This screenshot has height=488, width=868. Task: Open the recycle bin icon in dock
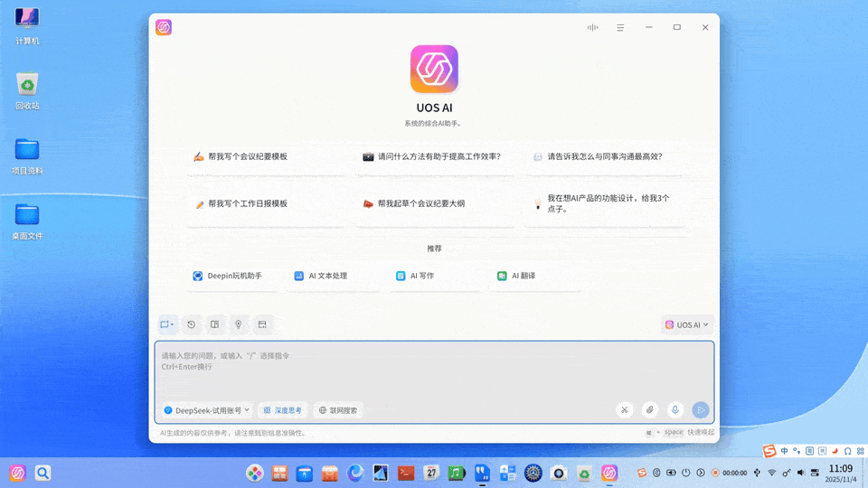pyautogui.click(x=584, y=473)
